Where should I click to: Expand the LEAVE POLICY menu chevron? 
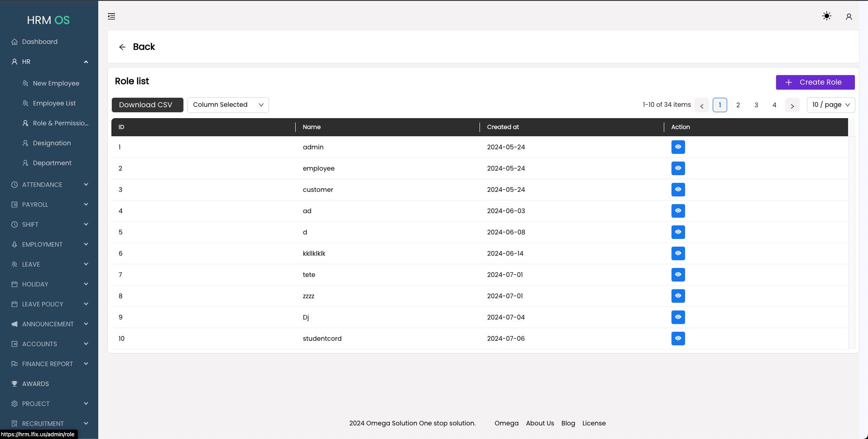(86, 304)
